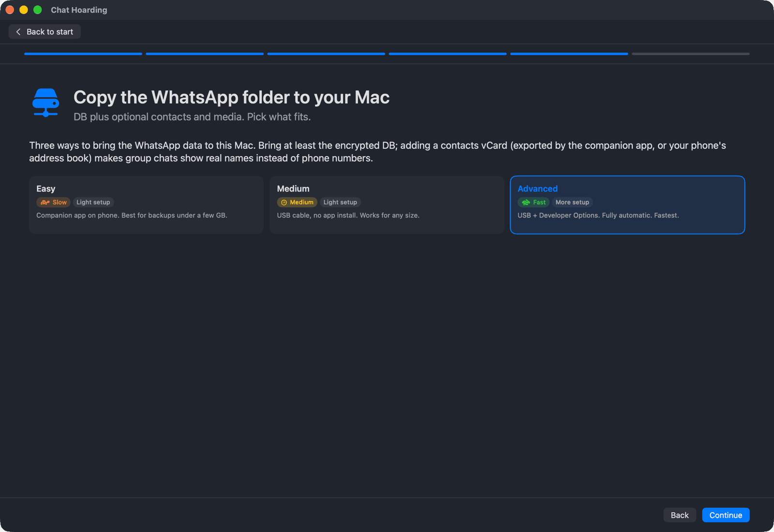Click 'USB + Developer Options' description
The width and height of the screenshot is (774, 532).
pos(598,215)
